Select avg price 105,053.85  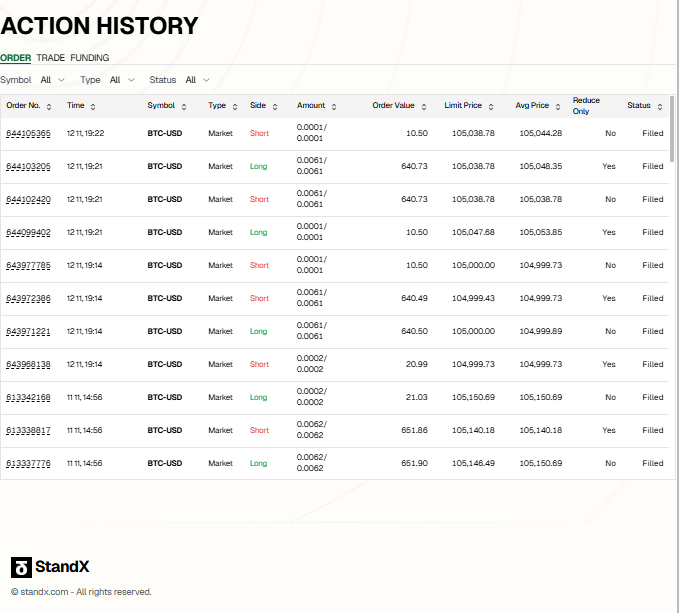tap(540, 232)
